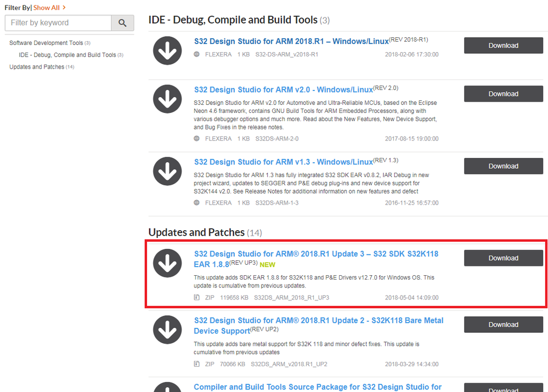This screenshot has width=548, height=392.
Task: Click the 70066 KB file size text
Action: click(233, 364)
